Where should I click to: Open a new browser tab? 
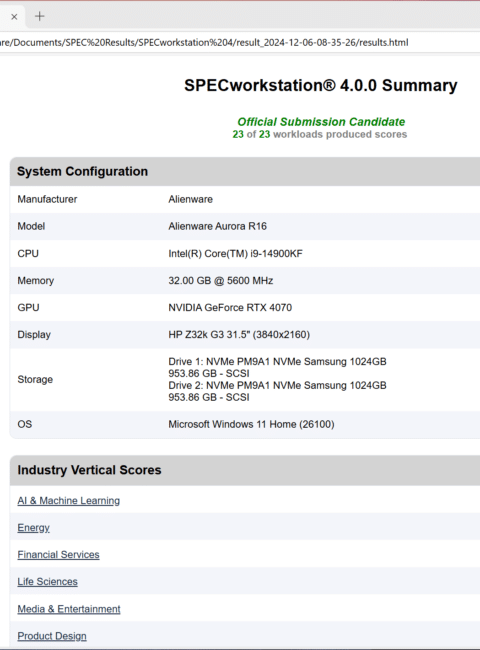40,16
